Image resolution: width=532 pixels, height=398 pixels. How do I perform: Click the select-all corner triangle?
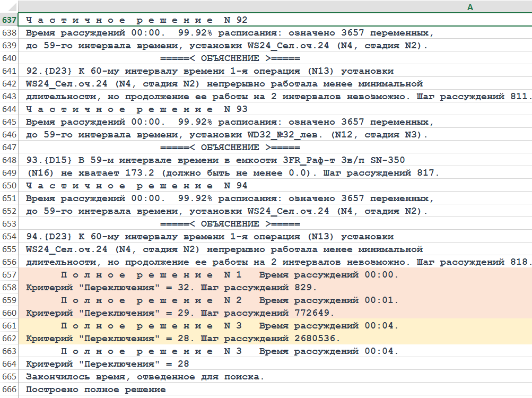coord(10,7)
